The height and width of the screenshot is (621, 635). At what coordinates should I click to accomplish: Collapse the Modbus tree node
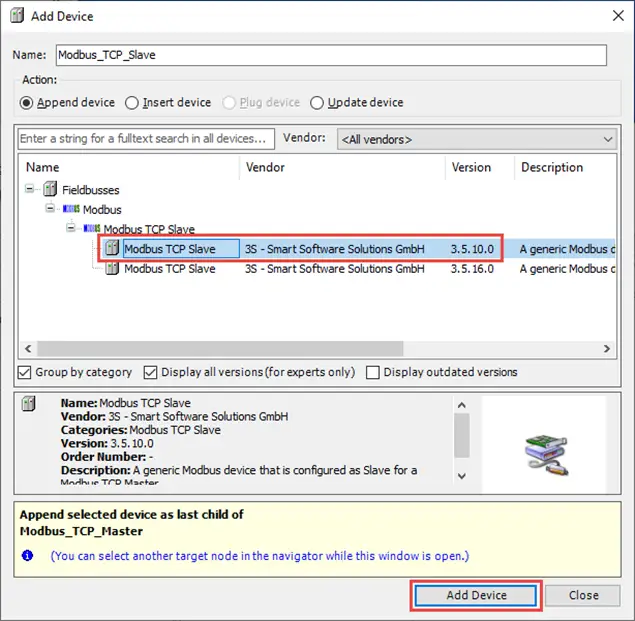[x=50, y=208]
